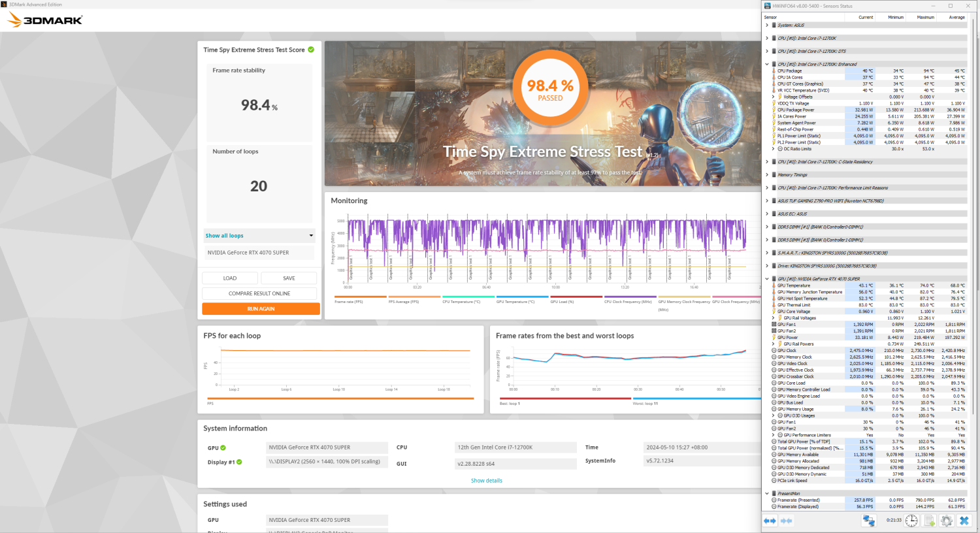The height and width of the screenshot is (533, 980).
Task: Expand ASUS TUF GAMING Z790-PRO WIFI group
Action: (767, 201)
